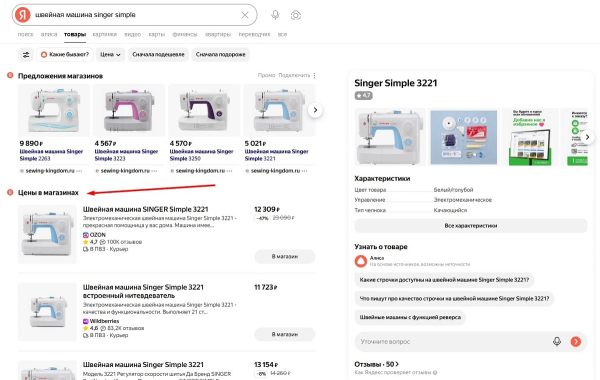Screen dimensions: 600x380
Task: Select Сначала подешевле sort option
Action: [158, 55]
